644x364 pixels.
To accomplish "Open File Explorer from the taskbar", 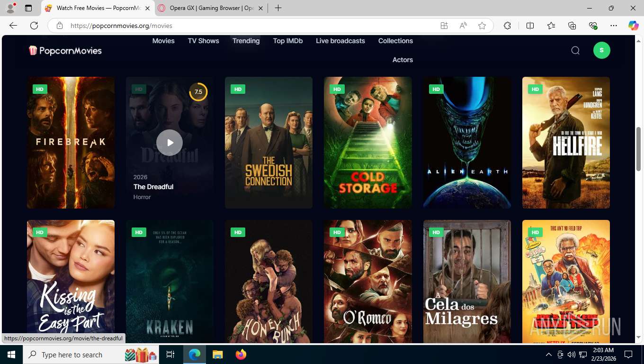I will pyautogui.click(x=218, y=355).
